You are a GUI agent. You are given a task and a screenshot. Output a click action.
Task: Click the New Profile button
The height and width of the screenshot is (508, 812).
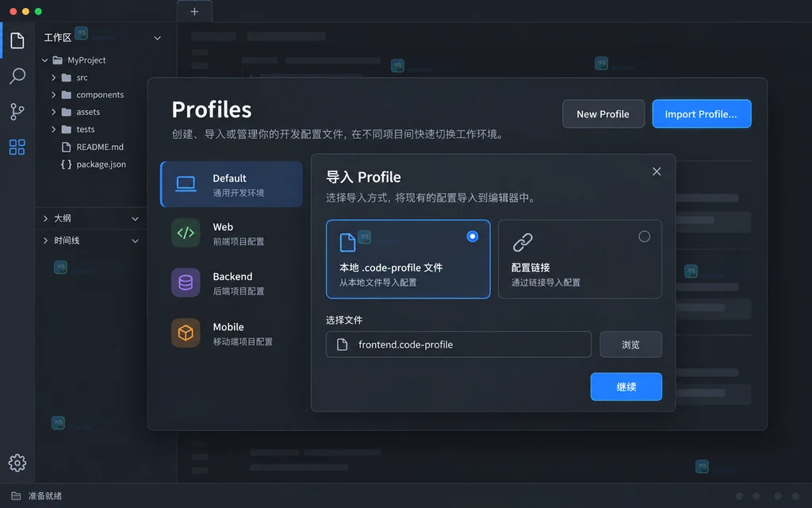[603, 114]
